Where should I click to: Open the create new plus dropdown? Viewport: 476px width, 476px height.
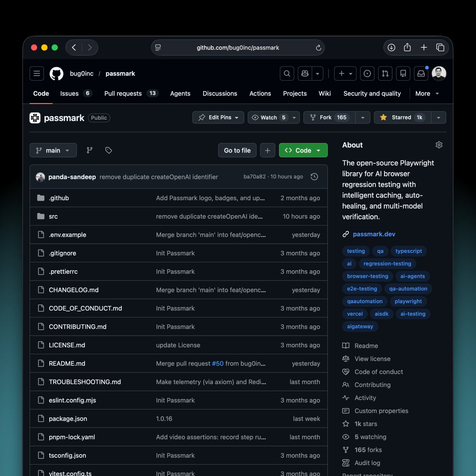pos(345,73)
